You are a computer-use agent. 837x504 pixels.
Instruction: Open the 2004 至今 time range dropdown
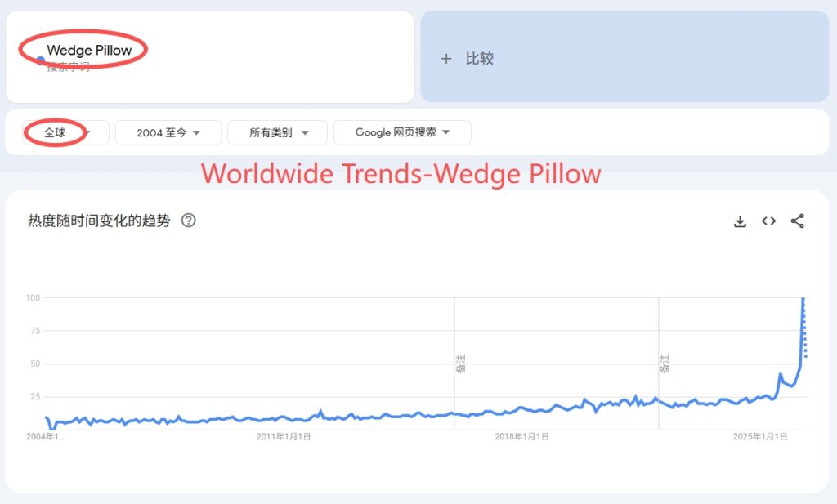[x=168, y=133]
